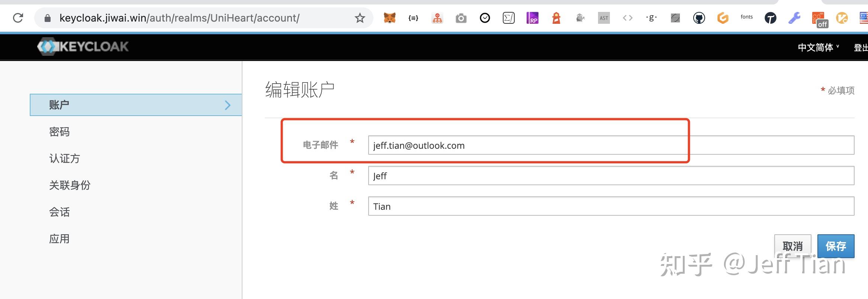This screenshot has height=299, width=868.
Task: Click the padlock site info icon
Action: click(x=47, y=18)
